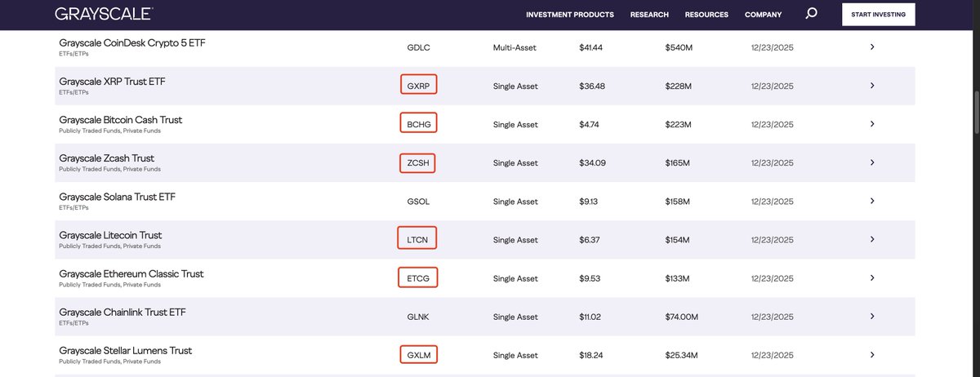The image size is (980, 377).
Task: Expand the Grayscale Stellar Lumens Trust row arrow
Action: (872, 354)
